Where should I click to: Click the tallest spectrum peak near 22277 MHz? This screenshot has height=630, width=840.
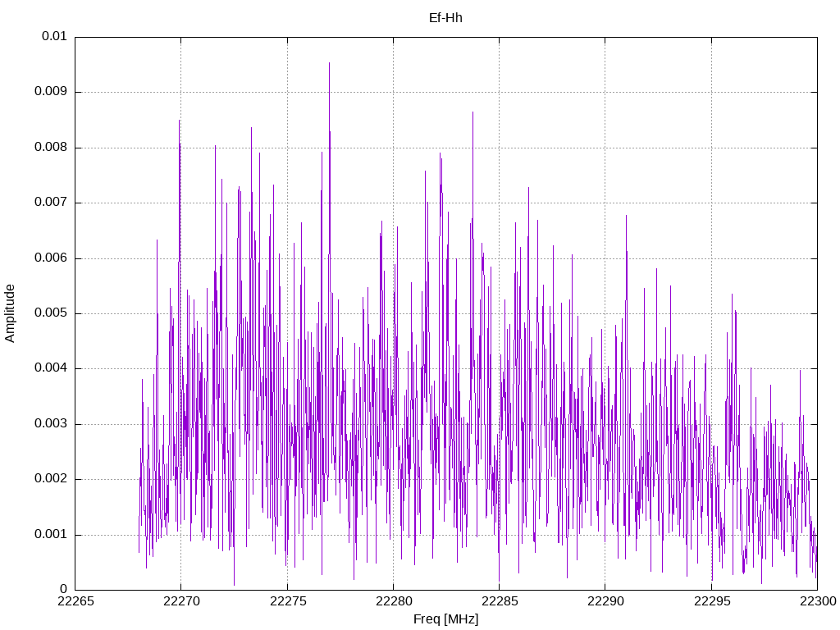point(330,64)
